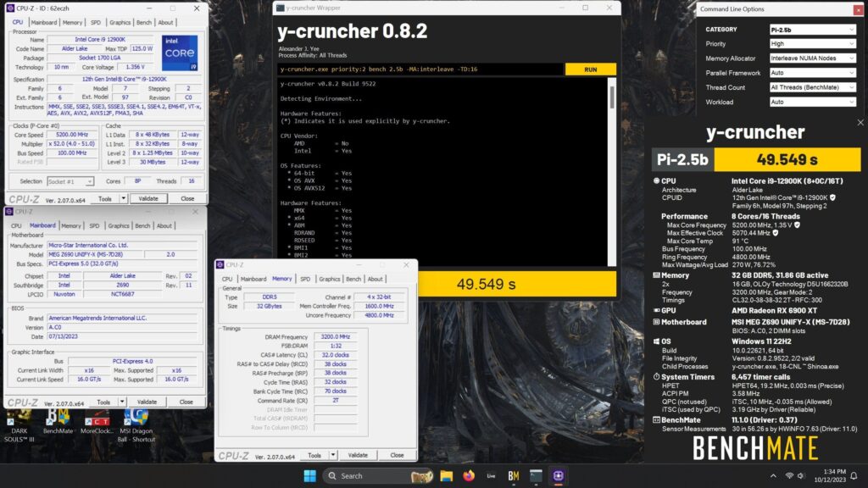Open network Wi-Fi tray icon

click(789, 476)
